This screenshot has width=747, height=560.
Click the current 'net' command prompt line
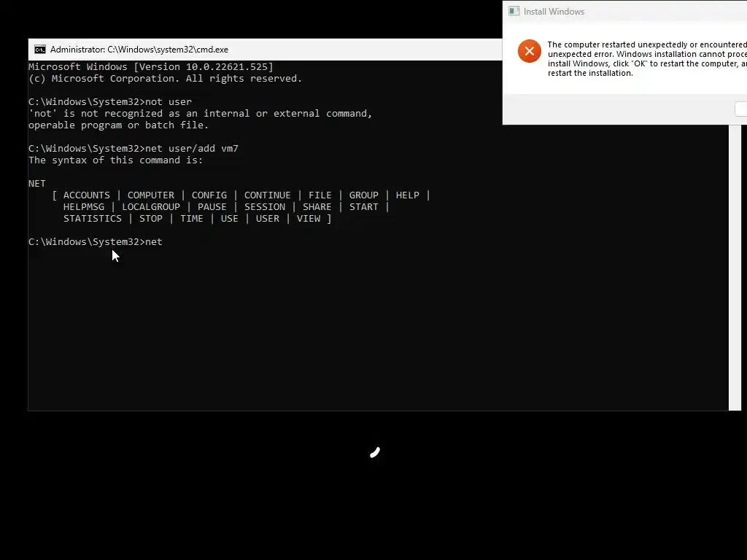coord(96,242)
